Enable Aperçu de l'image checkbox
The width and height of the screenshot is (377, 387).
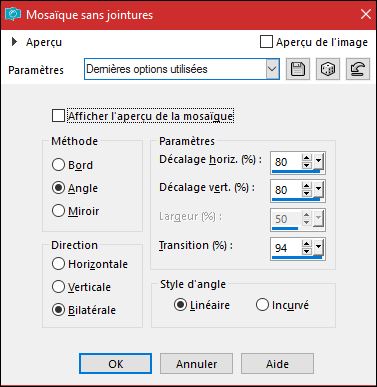[x=266, y=42]
